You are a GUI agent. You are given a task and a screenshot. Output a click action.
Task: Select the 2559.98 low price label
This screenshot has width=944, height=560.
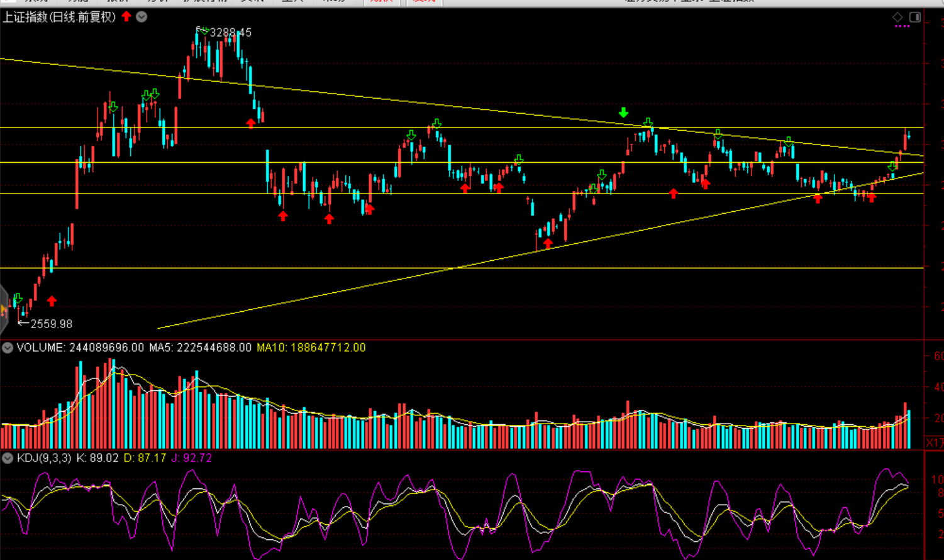coord(51,324)
